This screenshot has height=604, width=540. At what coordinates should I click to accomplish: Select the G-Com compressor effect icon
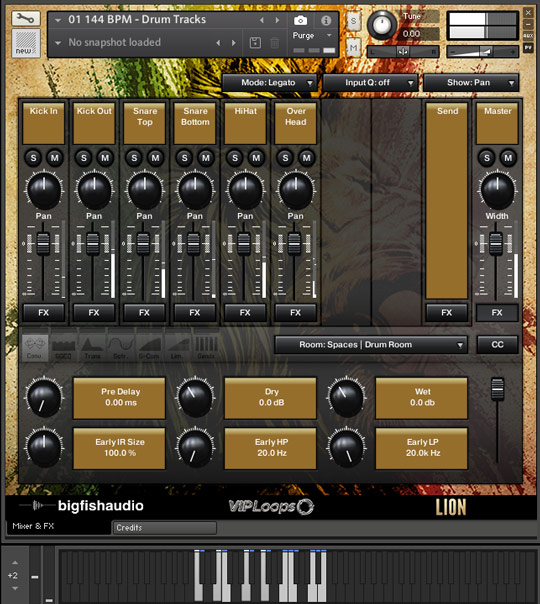click(x=149, y=347)
